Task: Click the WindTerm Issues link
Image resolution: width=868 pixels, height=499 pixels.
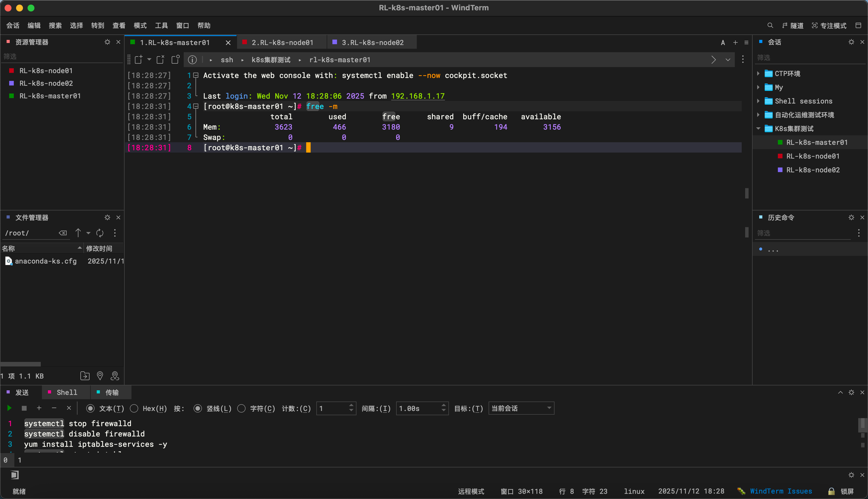Action: click(x=781, y=491)
